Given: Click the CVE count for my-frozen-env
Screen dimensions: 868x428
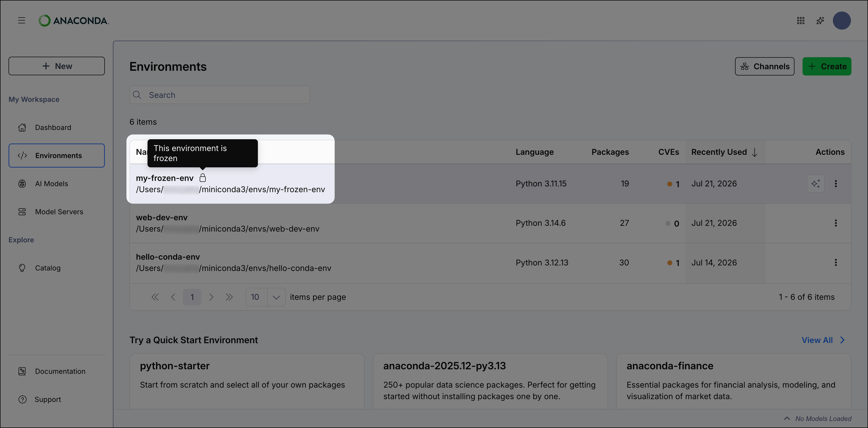Looking at the screenshot, I should pos(673,184).
